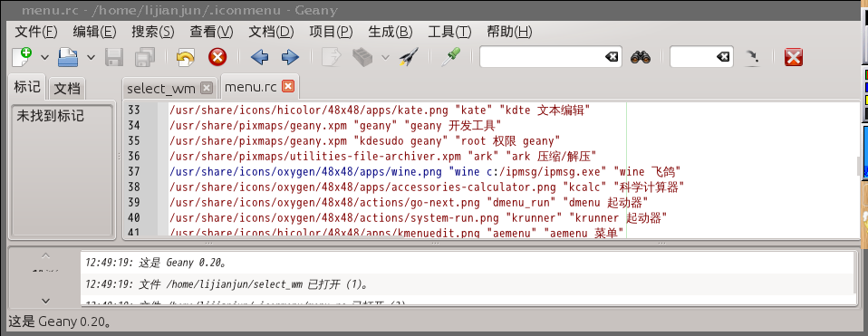Viewport: 868px width, 336px height.
Task: Click the Open file icon
Action: [x=69, y=57]
